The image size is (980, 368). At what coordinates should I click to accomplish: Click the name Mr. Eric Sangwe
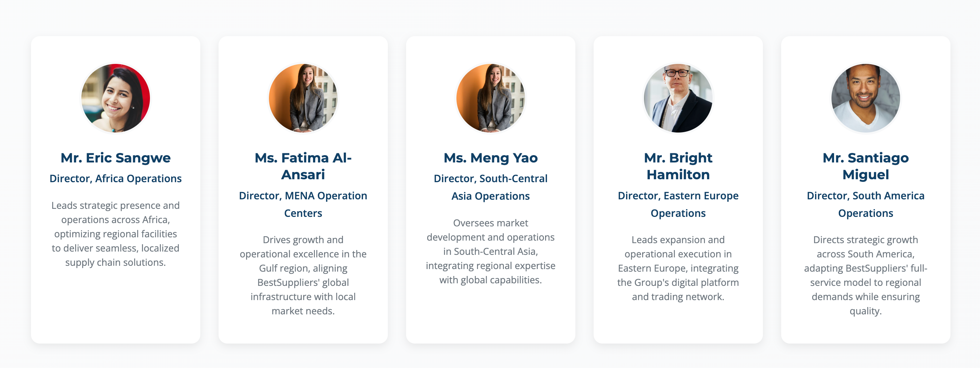coord(116,158)
